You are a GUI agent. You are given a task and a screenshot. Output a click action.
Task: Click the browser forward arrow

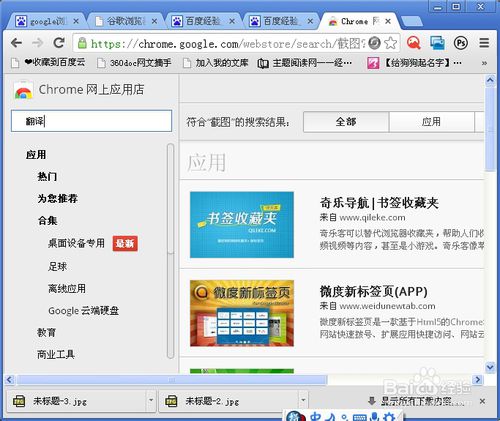tap(37, 43)
